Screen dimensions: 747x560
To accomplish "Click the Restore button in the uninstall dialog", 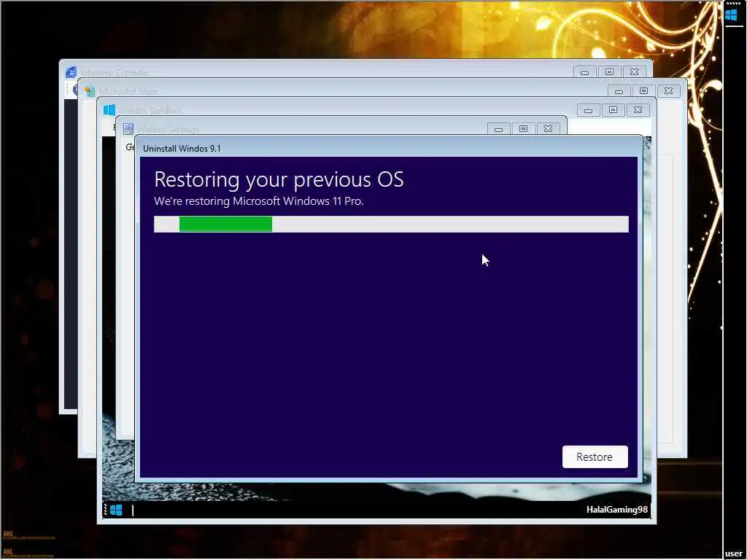I will pyautogui.click(x=595, y=456).
